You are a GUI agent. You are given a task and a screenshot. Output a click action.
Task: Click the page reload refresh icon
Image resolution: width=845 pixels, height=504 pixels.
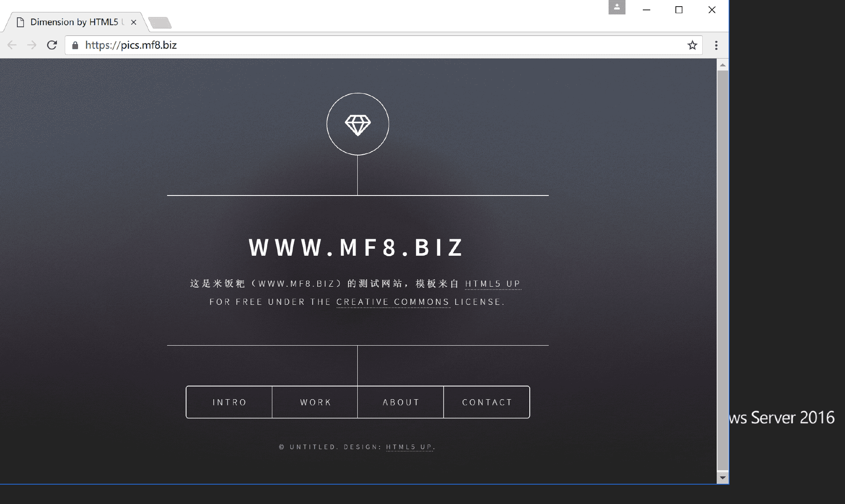(52, 45)
